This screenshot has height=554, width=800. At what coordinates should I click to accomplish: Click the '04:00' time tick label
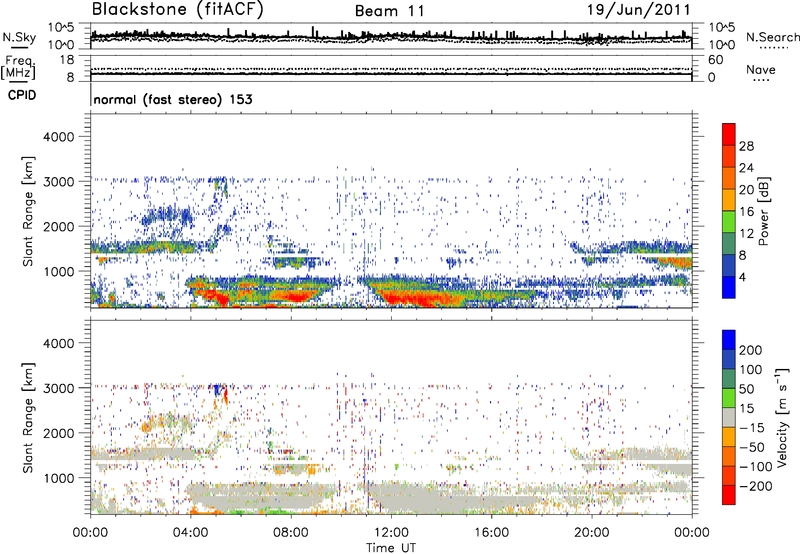tap(190, 533)
